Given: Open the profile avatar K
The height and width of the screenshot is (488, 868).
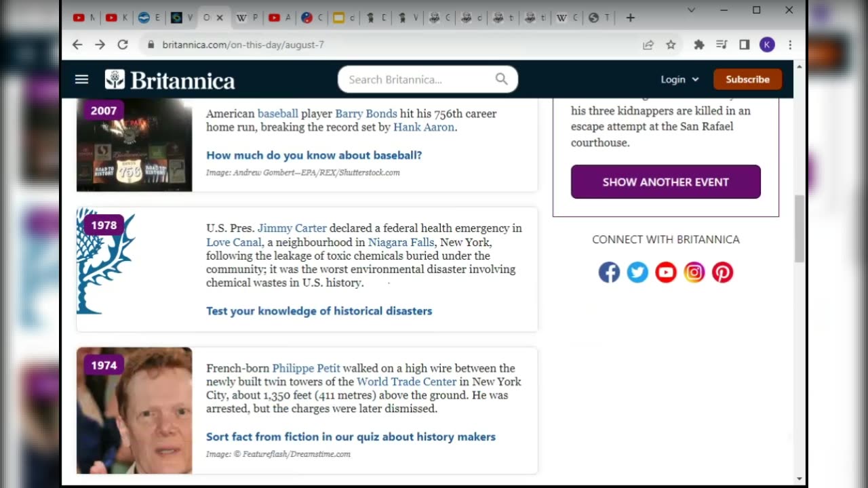Looking at the screenshot, I should [767, 45].
